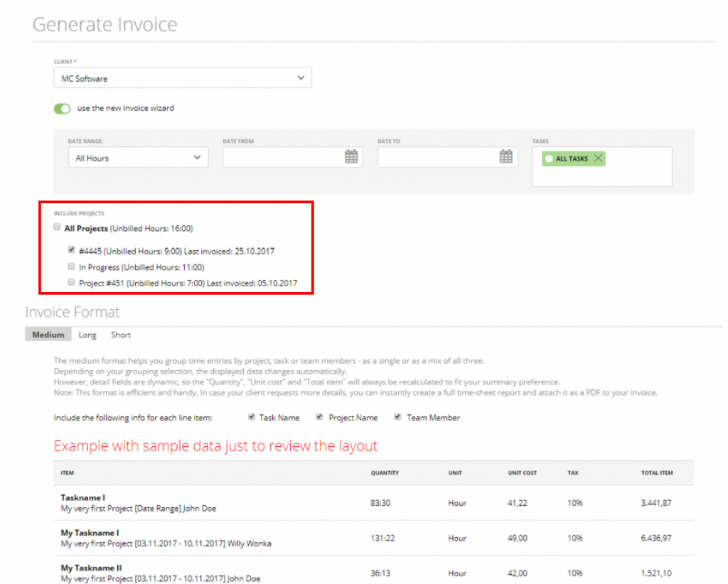The image size is (728, 584).
Task: Open the Date To calendar picker icon
Action: click(x=505, y=156)
